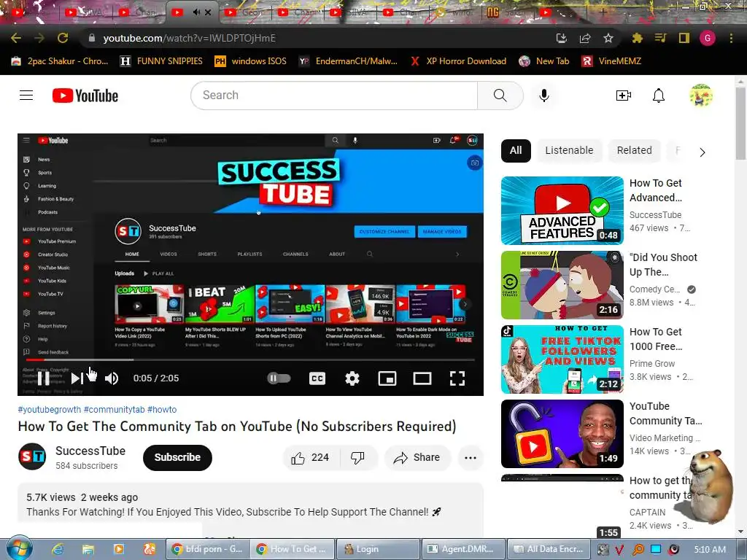Switch to miniplayer mode
Image resolution: width=747 pixels, height=560 pixels.
coord(387,378)
